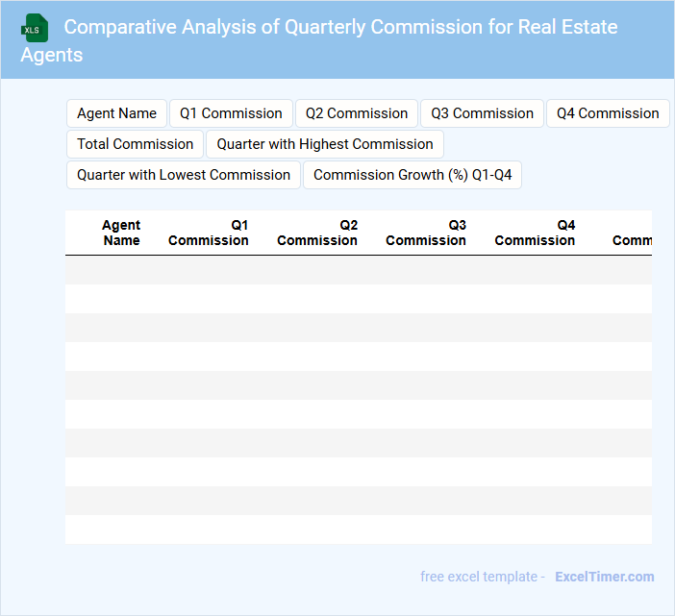The image size is (675, 616).
Task: Choose the Q3 Commission tag
Action: point(482,113)
